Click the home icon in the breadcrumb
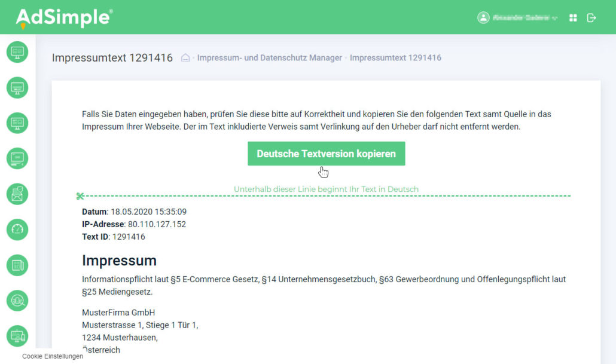The height and width of the screenshot is (364, 616). pyautogui.click(x=185, y=57)
